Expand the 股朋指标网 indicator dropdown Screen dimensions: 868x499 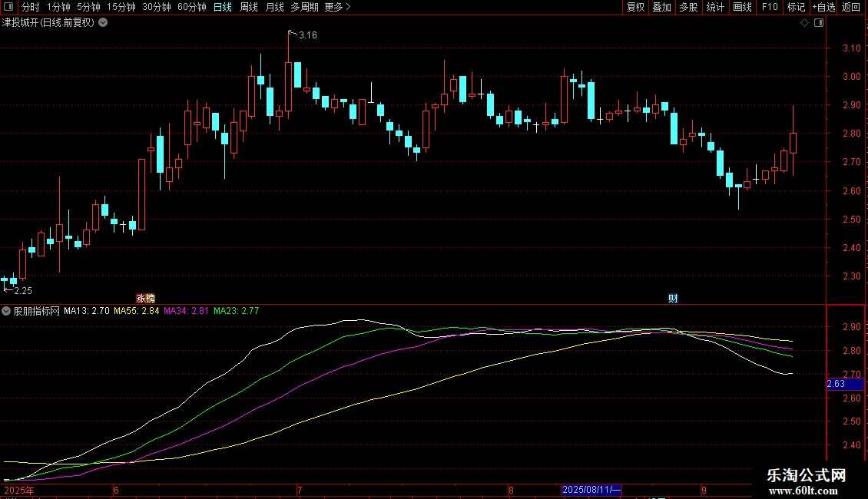coord(6,311)
